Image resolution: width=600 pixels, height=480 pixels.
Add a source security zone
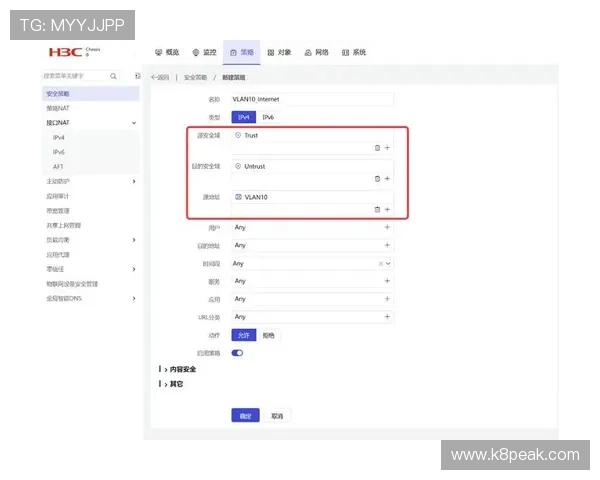387,148
